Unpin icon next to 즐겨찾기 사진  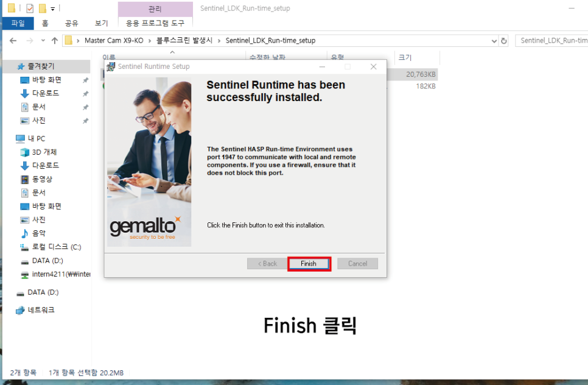click(x=85, y=121)
